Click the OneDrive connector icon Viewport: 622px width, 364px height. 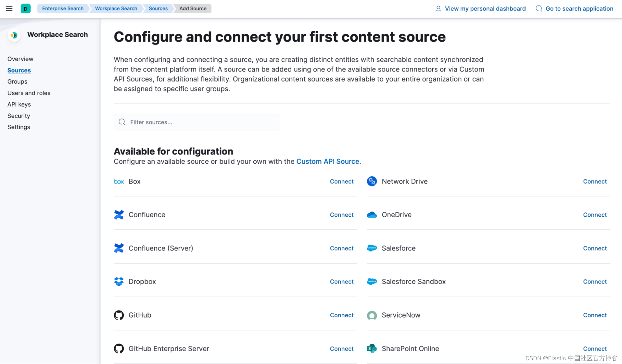(x=372, y=214)
